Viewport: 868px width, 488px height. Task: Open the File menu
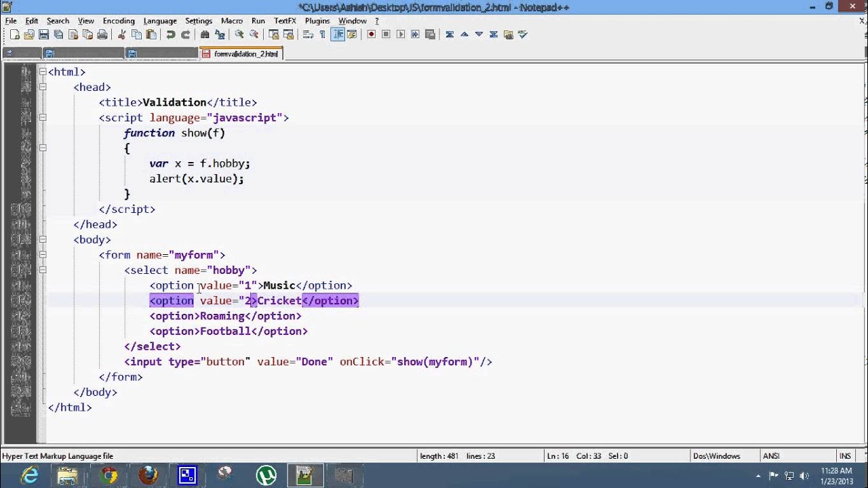pos(11,21)
